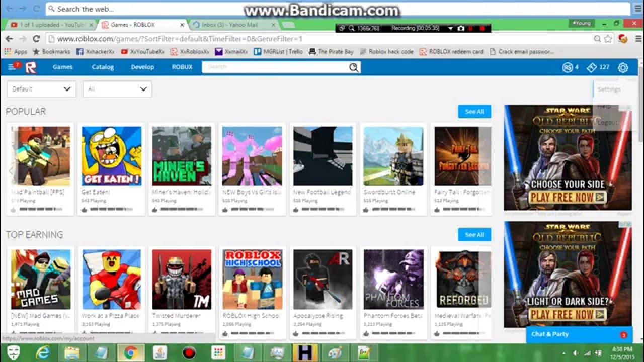Open the Pirate Bay bookmark
Viewport: 644px width, 362px height.
pos(332,52)
